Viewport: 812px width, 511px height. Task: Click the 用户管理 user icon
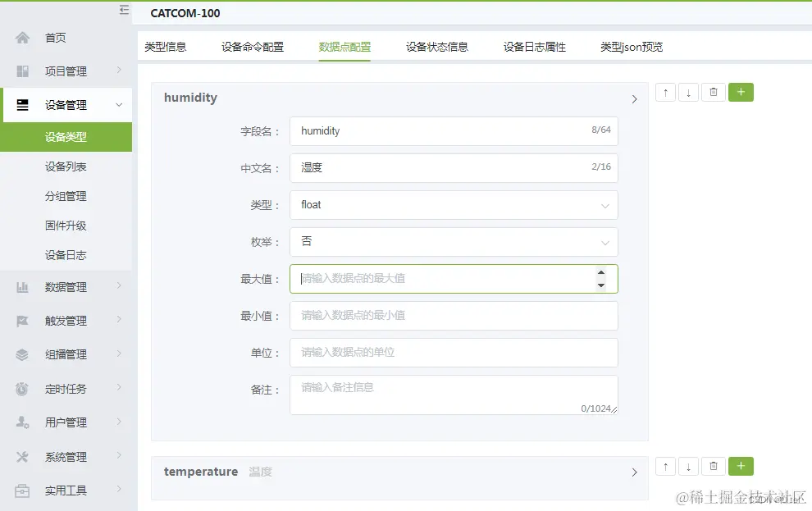tap(22, 422)
